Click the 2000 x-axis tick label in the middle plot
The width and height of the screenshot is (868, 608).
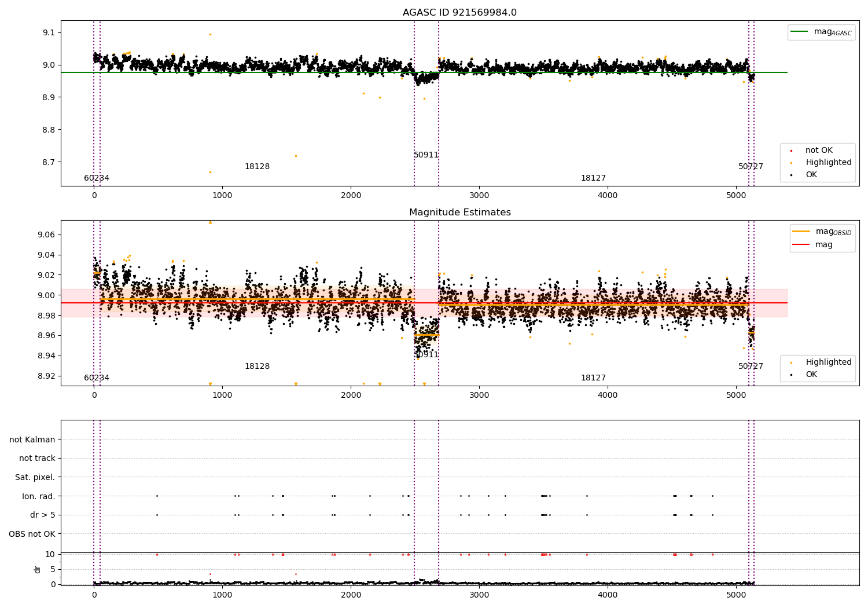351,395
